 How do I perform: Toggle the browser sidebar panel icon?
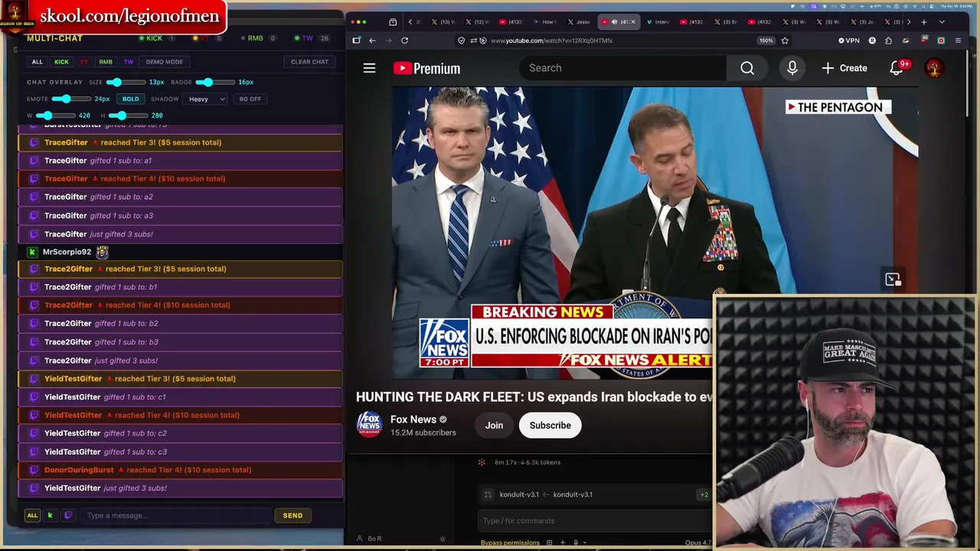357,41
